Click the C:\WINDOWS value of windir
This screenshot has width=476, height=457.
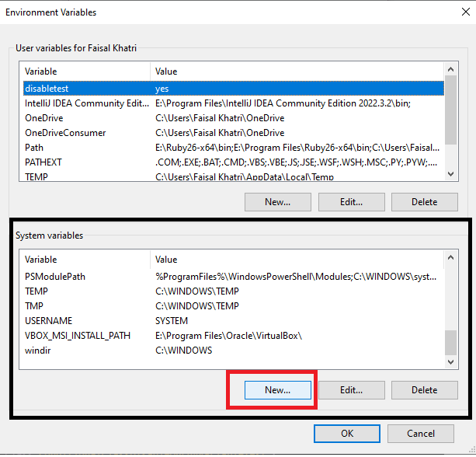184,351
